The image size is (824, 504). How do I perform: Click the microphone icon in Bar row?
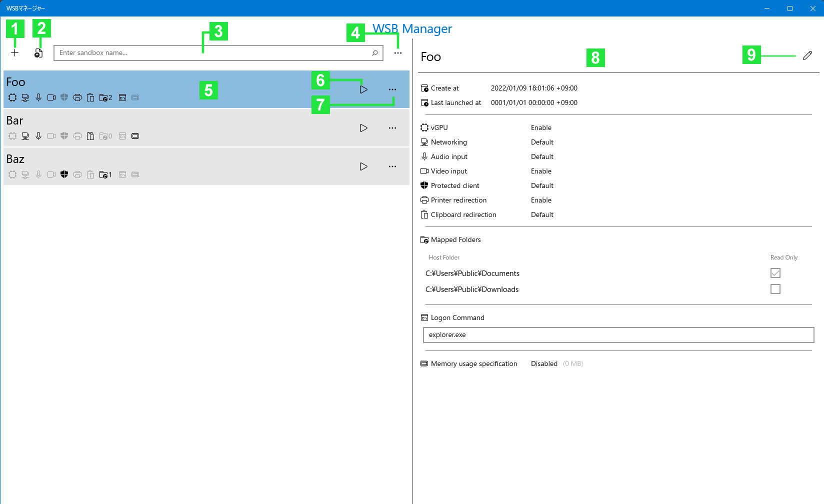38,136
